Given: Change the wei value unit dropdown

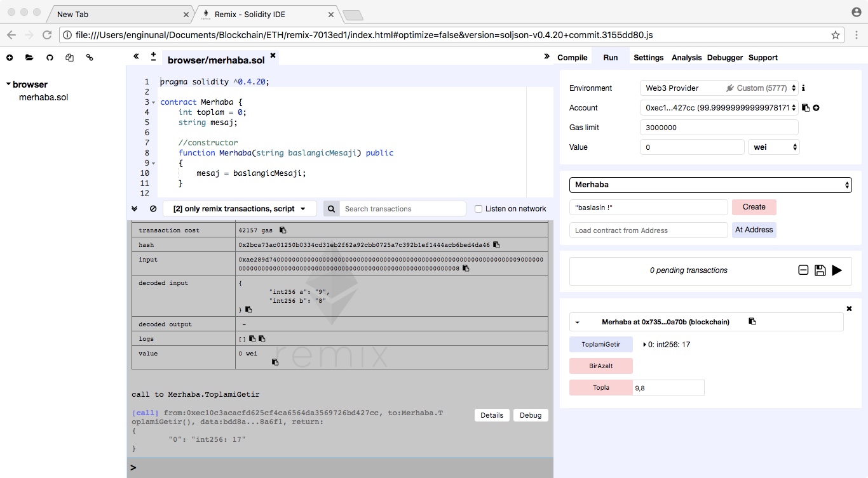Looking at the screenshot, I should coord(774,147).
